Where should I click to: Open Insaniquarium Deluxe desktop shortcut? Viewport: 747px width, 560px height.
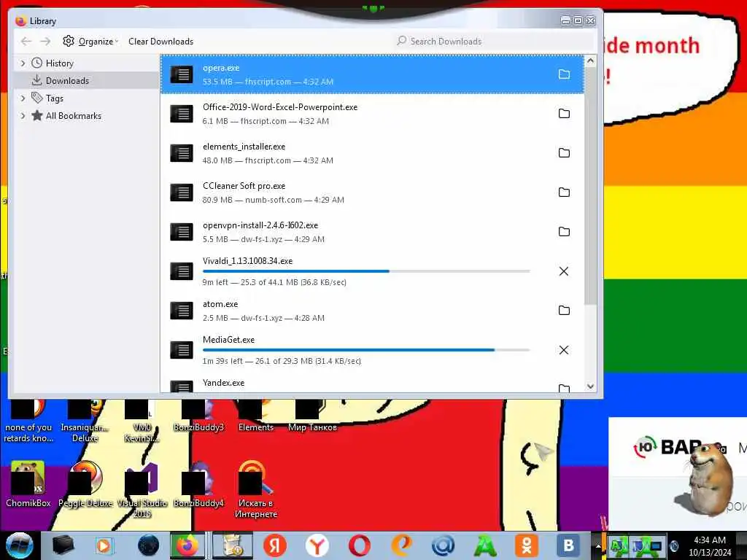85,421
